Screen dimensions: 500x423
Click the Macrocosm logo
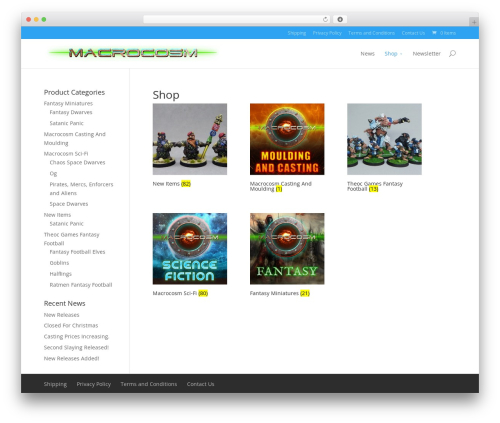click(x=133, y=53)
